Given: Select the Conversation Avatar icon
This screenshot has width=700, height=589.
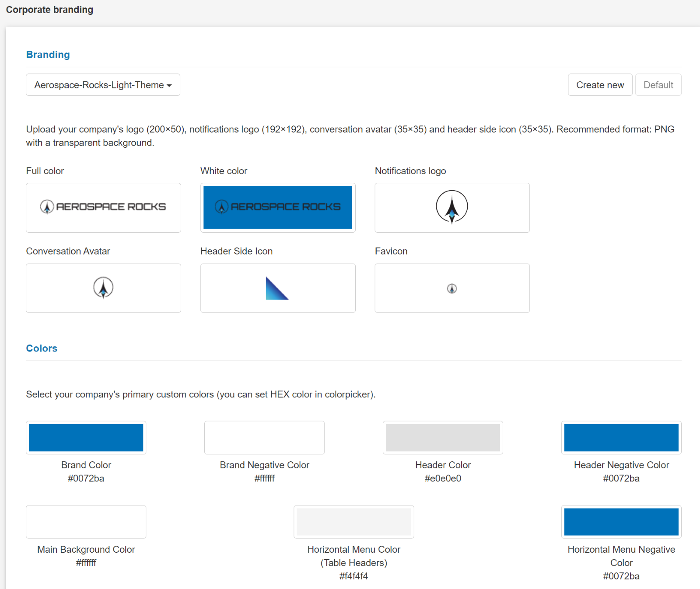Looking at the screenshot, I should [103, 288].
